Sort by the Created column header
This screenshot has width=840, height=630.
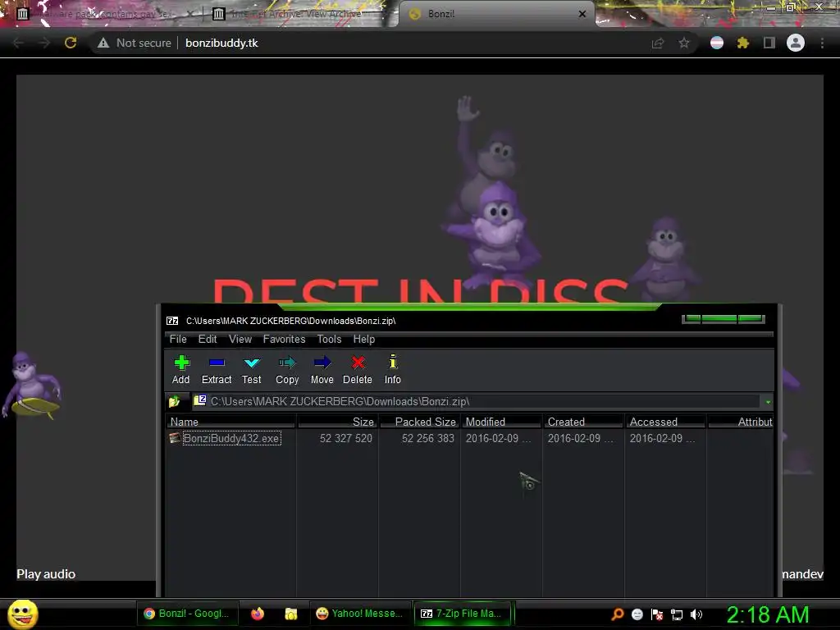[x=583, y=422]
